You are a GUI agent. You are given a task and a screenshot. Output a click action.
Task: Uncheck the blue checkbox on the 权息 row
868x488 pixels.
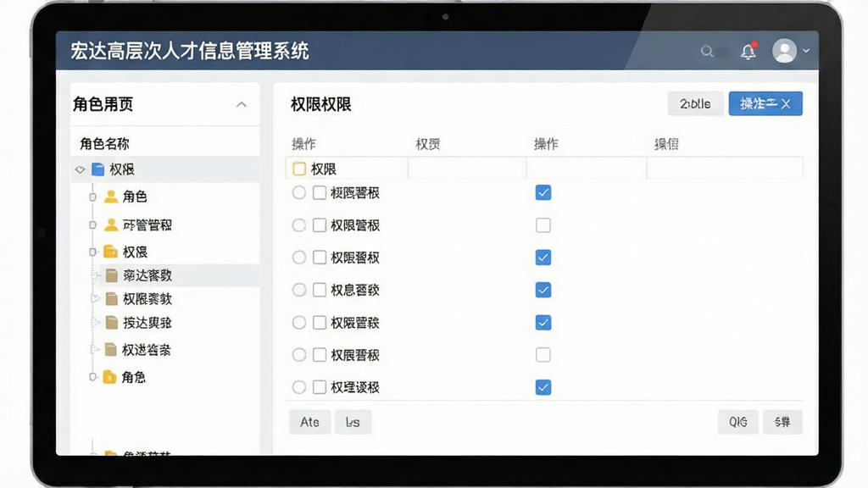pyautogui.click(x=543, y=290)
